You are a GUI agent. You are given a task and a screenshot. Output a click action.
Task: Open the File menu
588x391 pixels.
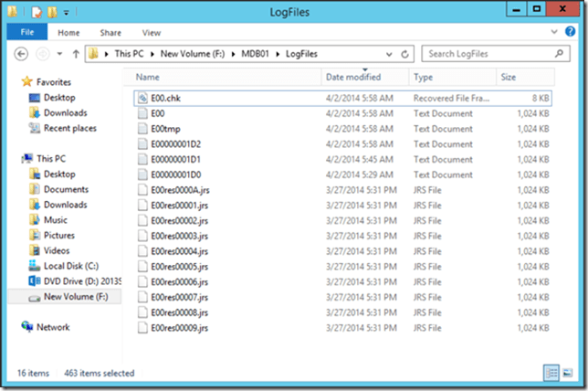click(27, 32)
